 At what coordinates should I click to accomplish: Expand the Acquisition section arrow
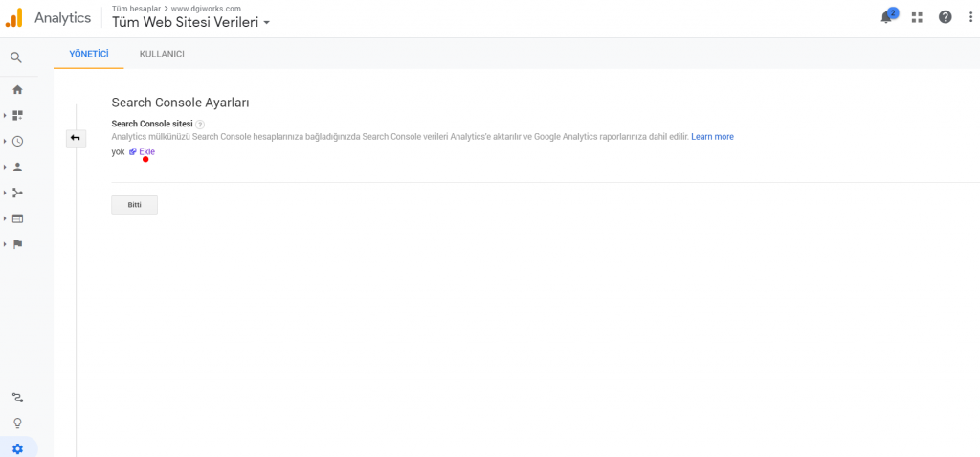[x=5, y=193]
